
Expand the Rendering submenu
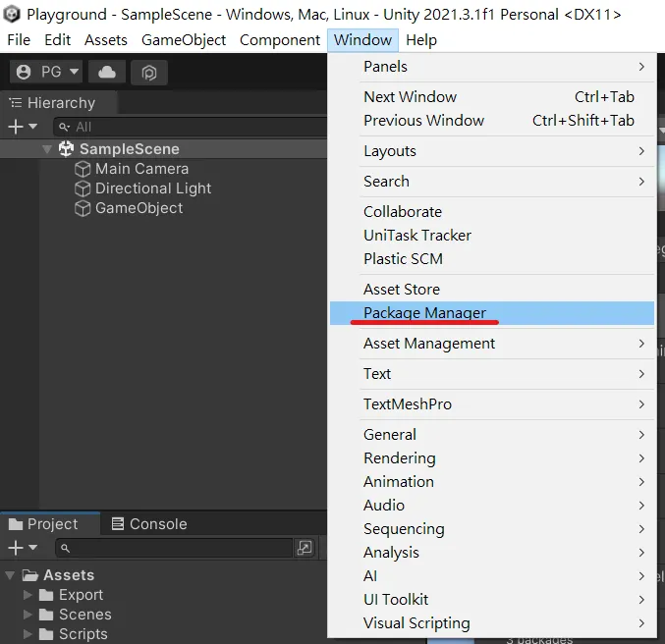click(x=492, y=458)
